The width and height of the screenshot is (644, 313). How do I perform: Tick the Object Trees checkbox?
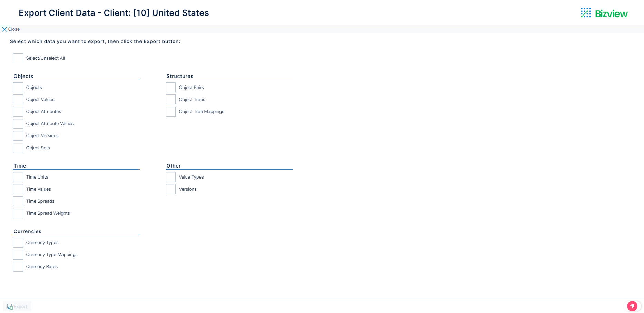coord(171,100)
